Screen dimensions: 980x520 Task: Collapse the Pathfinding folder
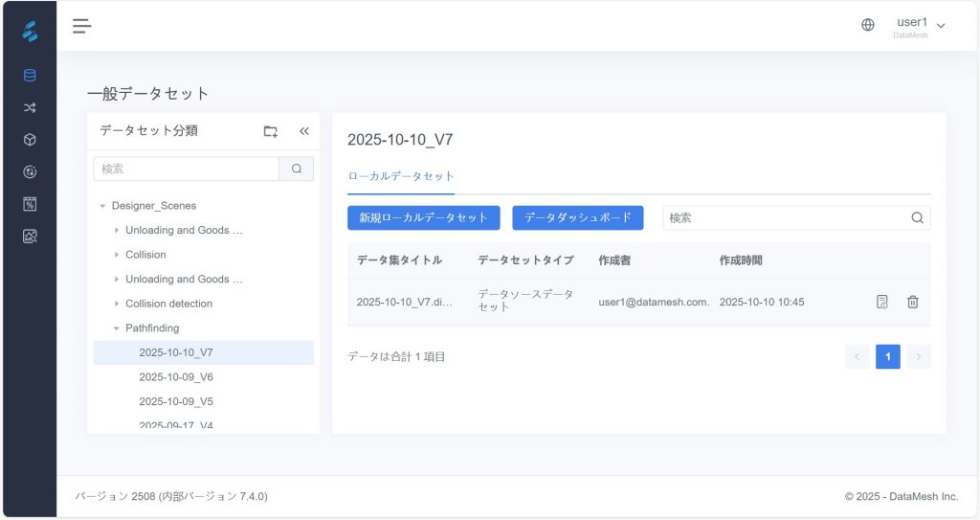pos(117,328)
